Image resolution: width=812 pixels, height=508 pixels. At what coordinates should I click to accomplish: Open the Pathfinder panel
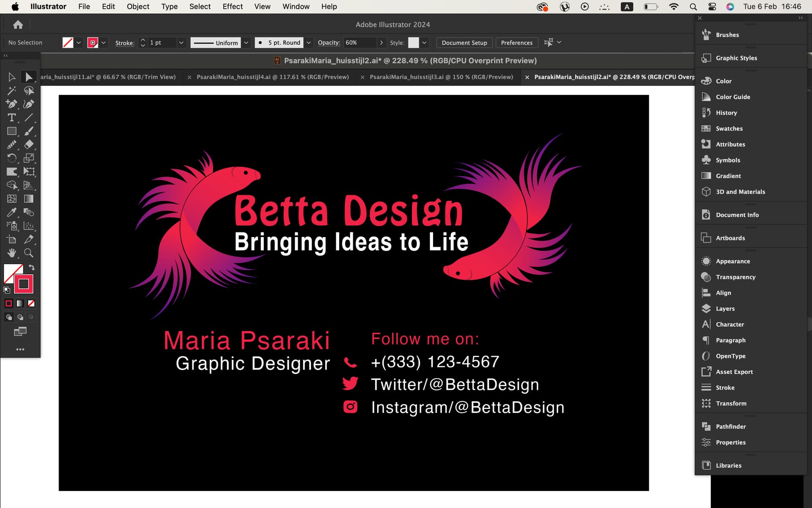pyautogui.click(x=730, y=426)
